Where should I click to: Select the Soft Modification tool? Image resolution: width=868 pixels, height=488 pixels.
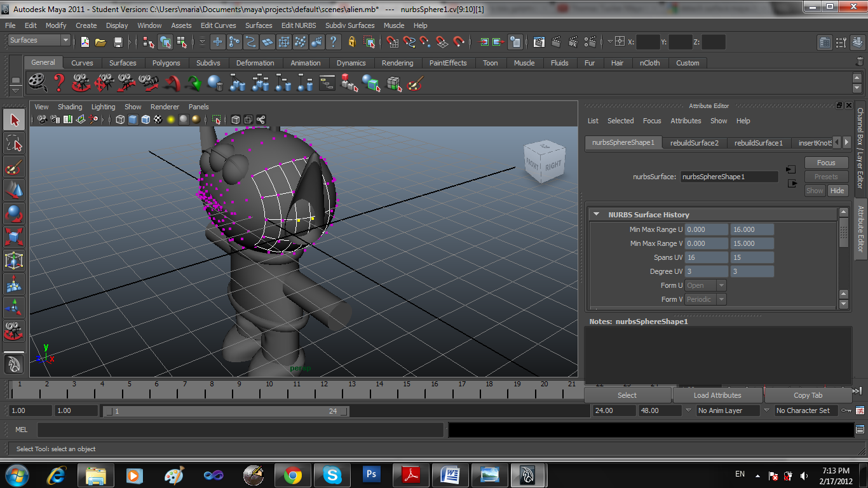[x=14, y=284]
